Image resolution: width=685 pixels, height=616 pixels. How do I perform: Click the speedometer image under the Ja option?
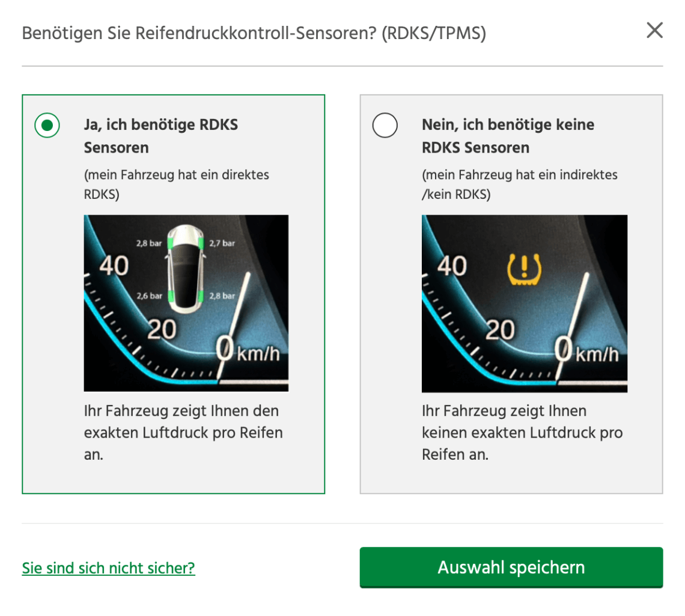(186, 302)
